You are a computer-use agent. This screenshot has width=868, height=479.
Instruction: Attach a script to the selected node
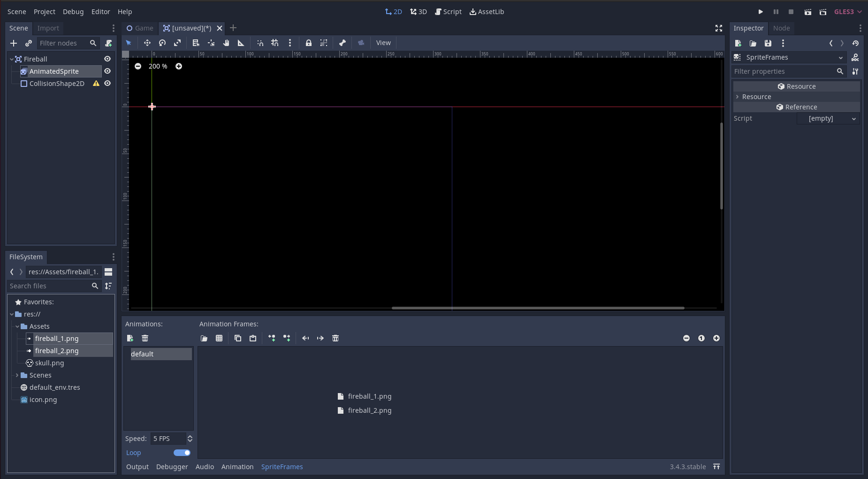click(x=109, y=43)
